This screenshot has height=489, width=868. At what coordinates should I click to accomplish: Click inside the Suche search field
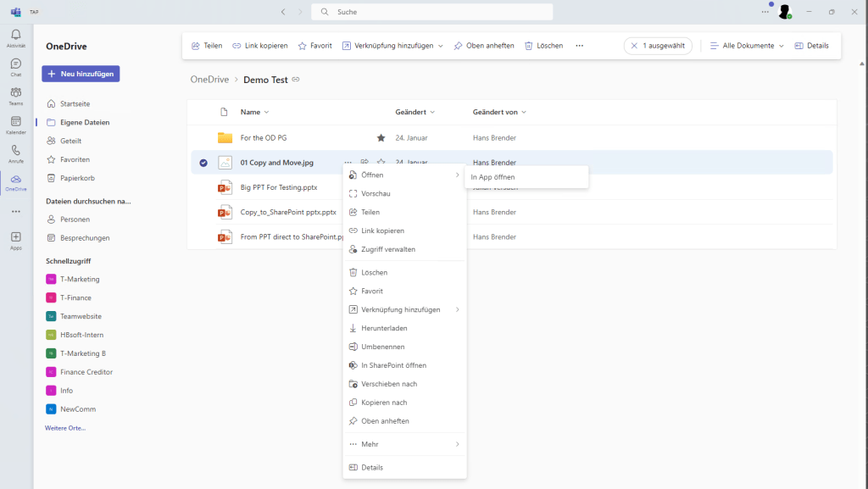point(431,11)
